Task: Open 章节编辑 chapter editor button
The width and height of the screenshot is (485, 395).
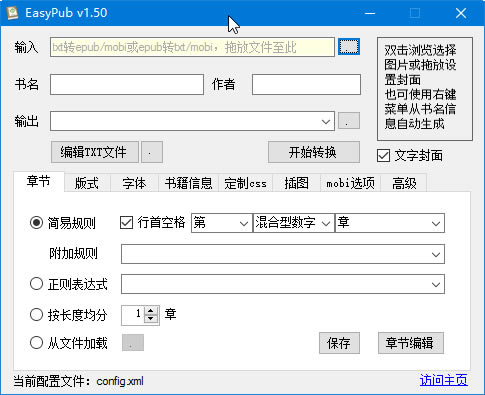Action: 411,343
